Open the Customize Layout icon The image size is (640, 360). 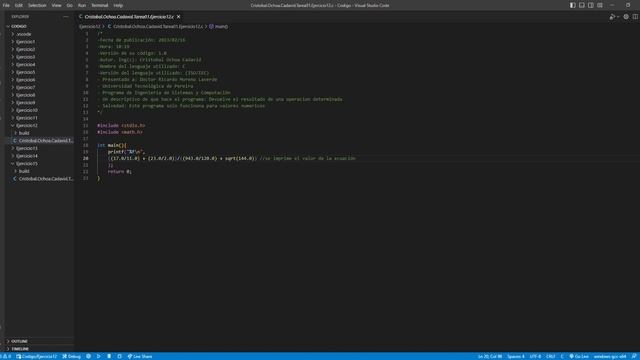[600, 5]
